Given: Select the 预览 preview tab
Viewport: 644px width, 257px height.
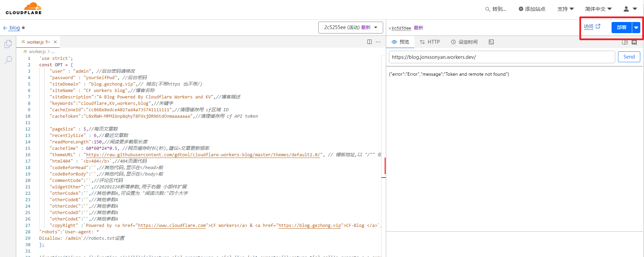Looking at the screenshot, I should click(x=400, y=42).
